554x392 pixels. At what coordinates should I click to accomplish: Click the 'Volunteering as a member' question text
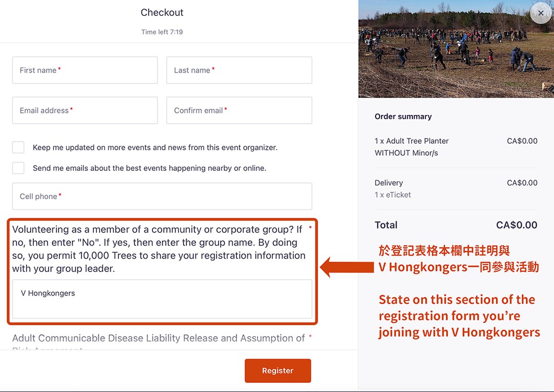[159, 249]
